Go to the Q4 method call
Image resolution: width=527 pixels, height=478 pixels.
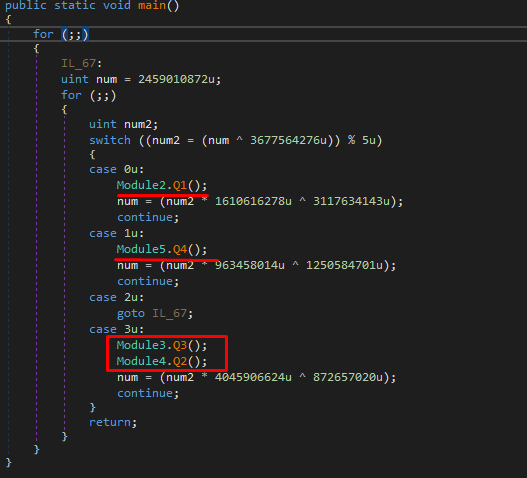pyautogui.click(x=179, y=249)
